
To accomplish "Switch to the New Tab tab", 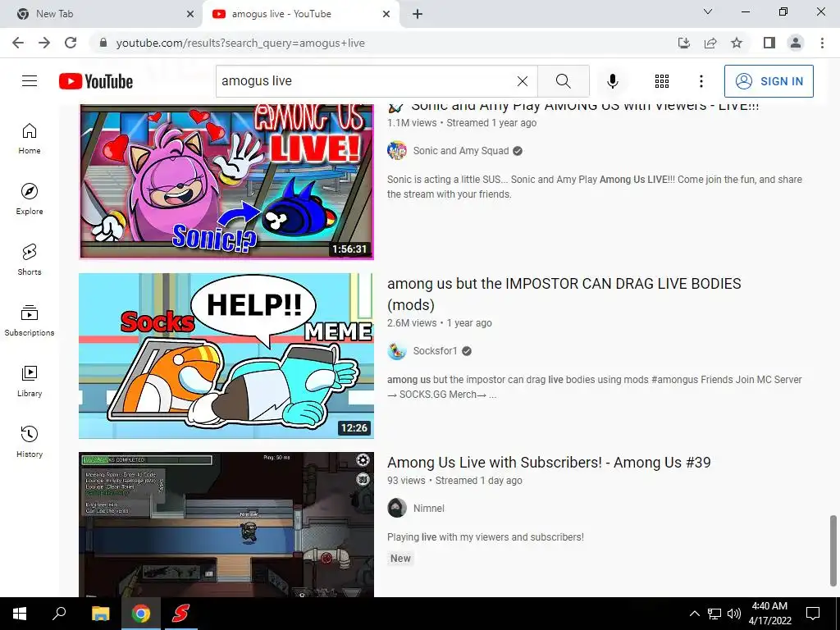I will click(101, 14).
